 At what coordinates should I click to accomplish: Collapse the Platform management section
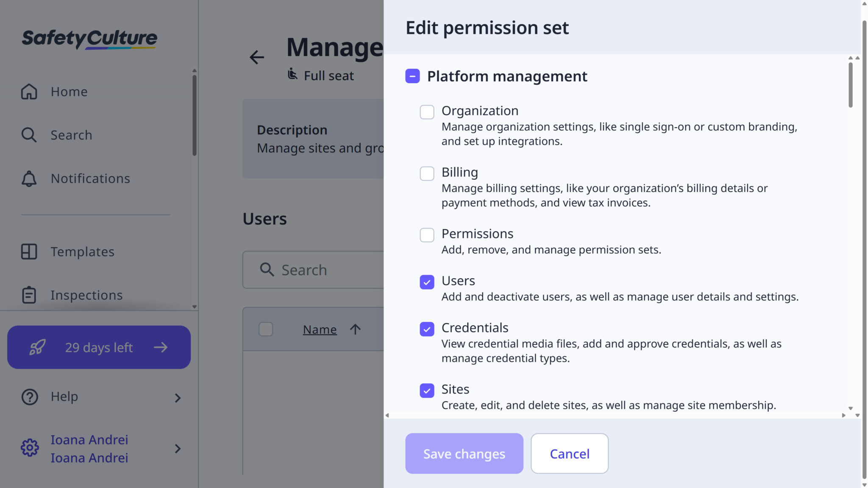pos(412,77)
